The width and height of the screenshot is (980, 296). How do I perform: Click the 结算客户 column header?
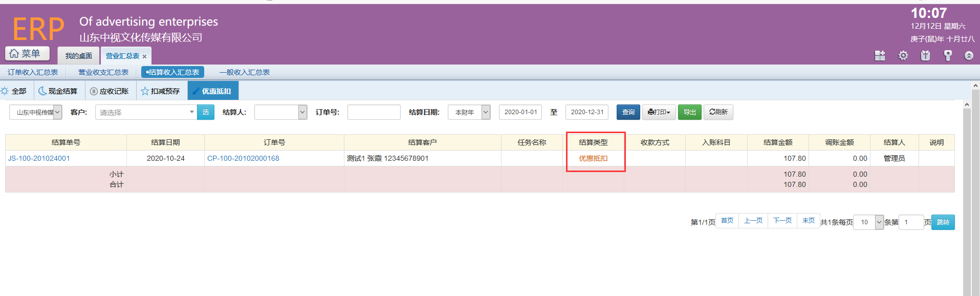click(x=423, y=142)
